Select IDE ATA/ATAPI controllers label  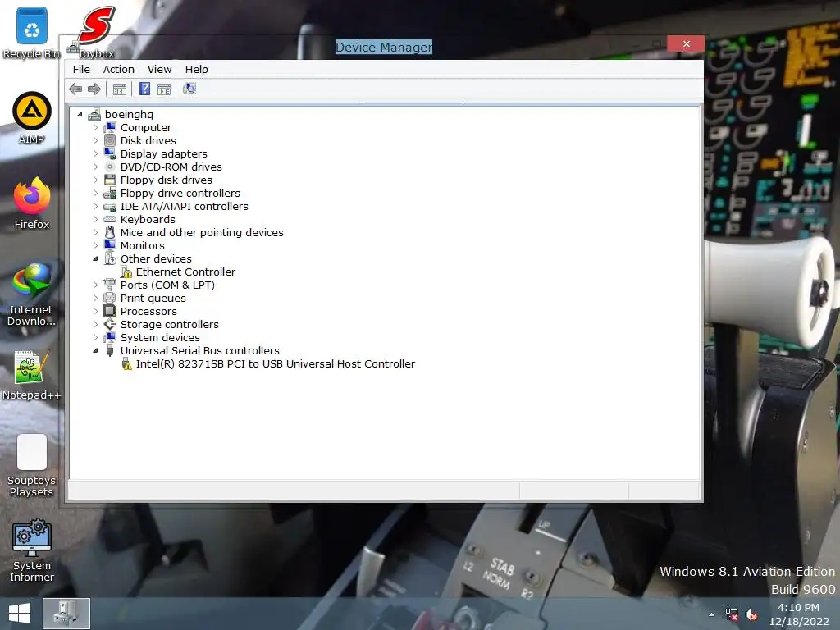point(185,206)
